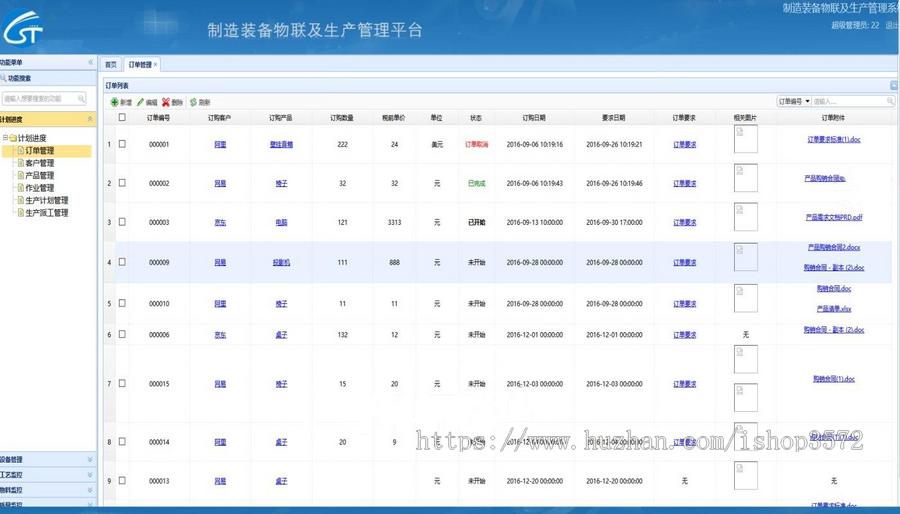Open 订单管理 in the sidebar tree
The height and width of the screenshot is (514, 900).
[x=40, y=151]
